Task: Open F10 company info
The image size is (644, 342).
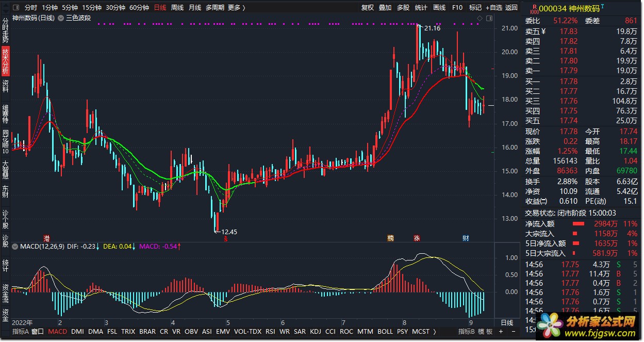Action: click(x=457, y=8)
